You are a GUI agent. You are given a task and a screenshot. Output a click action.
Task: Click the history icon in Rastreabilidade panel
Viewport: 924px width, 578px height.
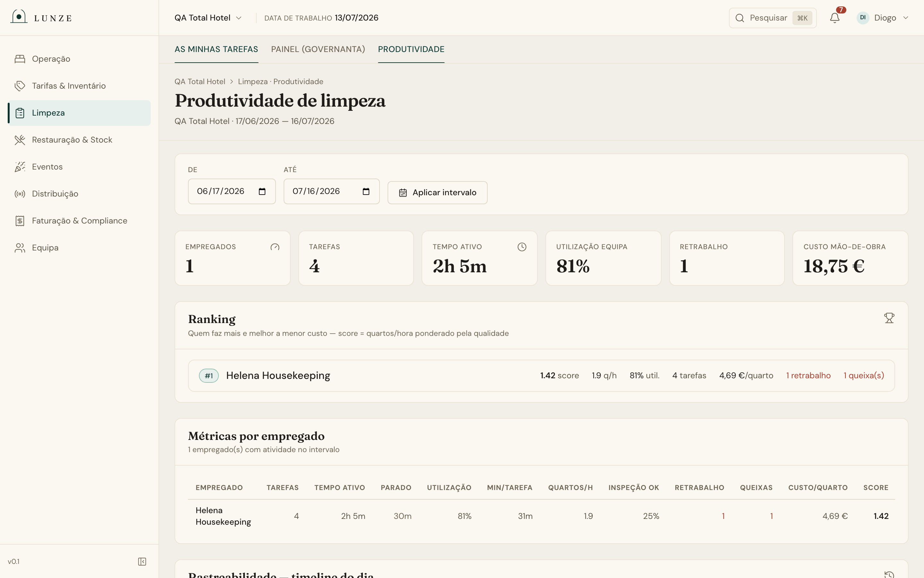click(889, 574)
